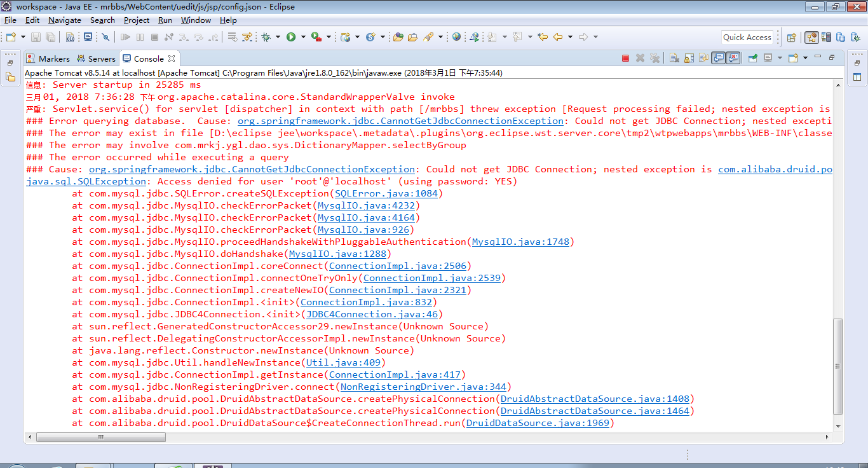
Task: Open the Project menu
Action: point(137,20)
